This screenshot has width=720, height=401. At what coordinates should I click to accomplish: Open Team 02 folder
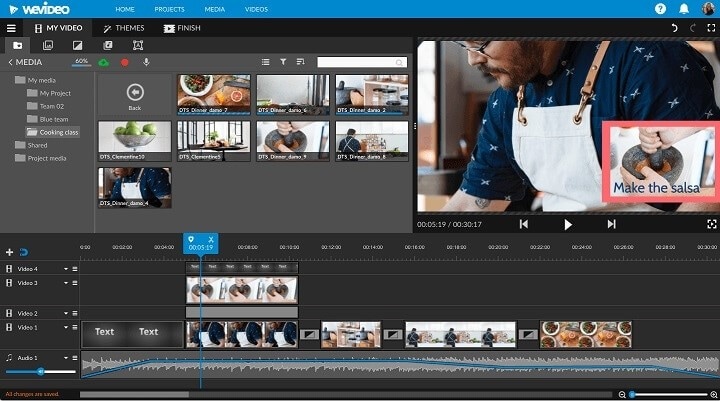tap(46, 106)
